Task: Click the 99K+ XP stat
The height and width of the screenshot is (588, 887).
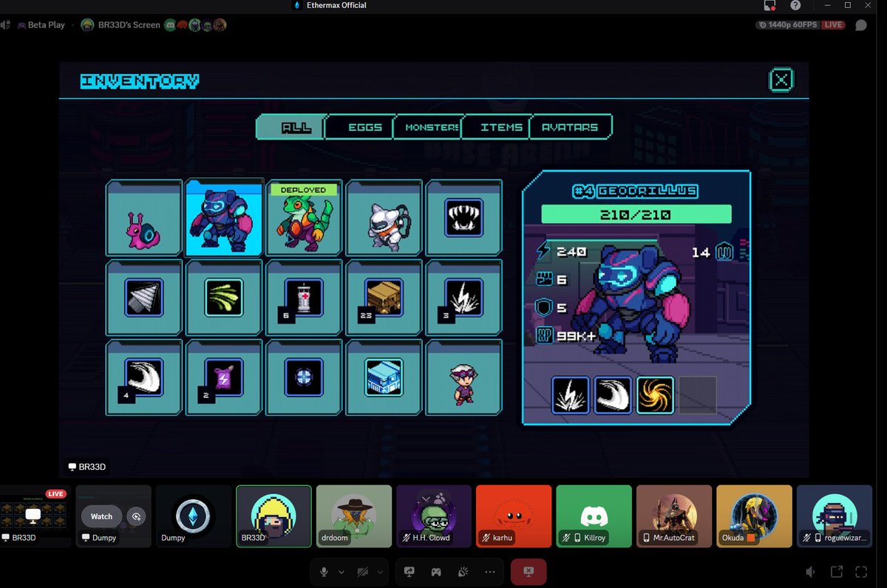Action: (x=568, y=336)
